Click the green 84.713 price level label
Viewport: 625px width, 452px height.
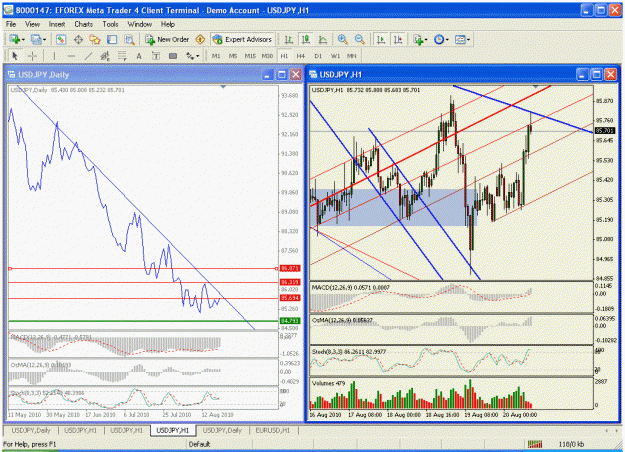click(x=290, y=321)
